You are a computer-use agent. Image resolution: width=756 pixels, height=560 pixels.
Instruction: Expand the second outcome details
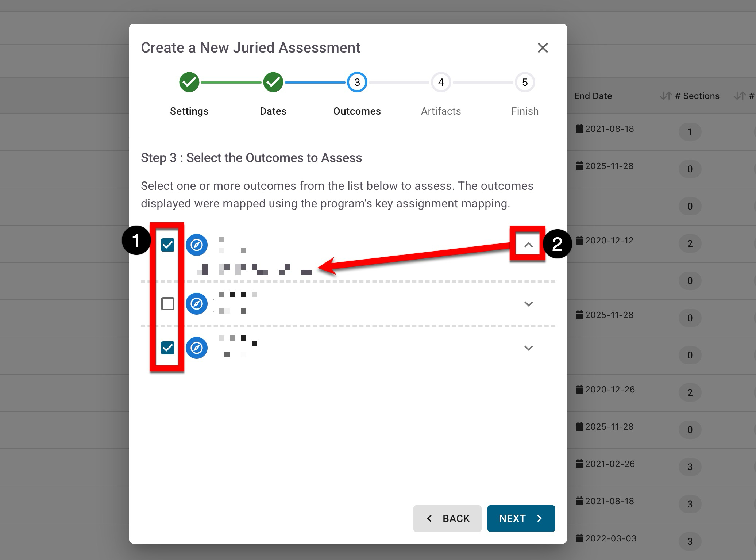pos(528,304)
